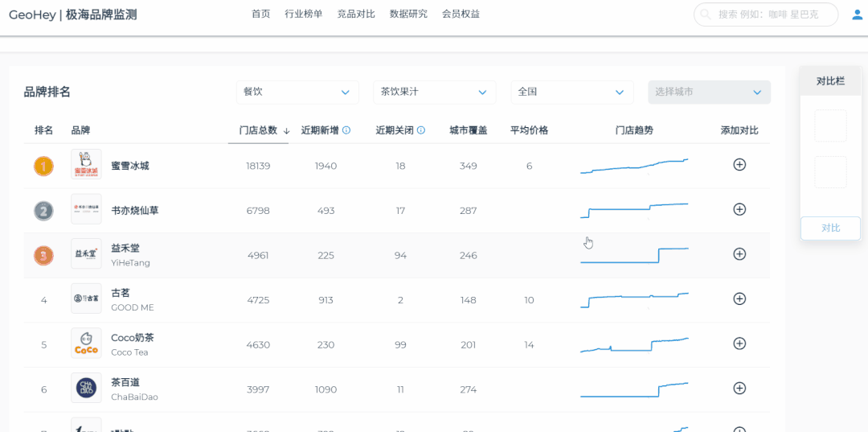Click the search input field
The image size is (868, 432).
pos(766,14)
